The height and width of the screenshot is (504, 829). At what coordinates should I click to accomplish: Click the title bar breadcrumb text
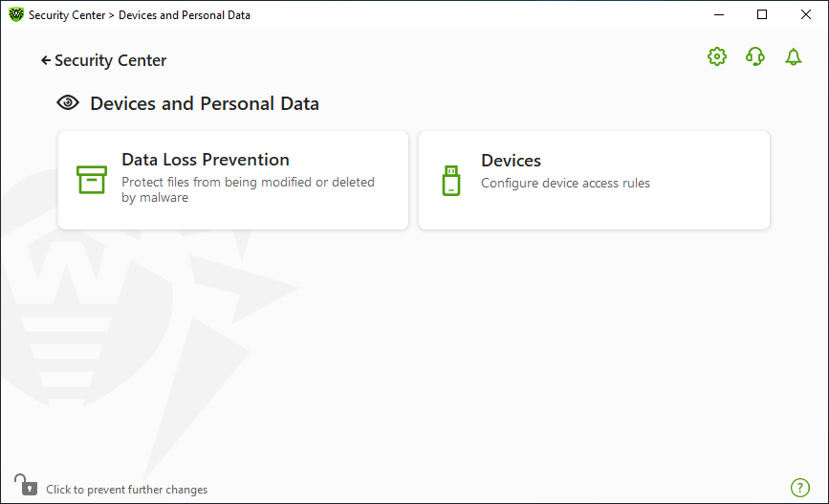139,15
